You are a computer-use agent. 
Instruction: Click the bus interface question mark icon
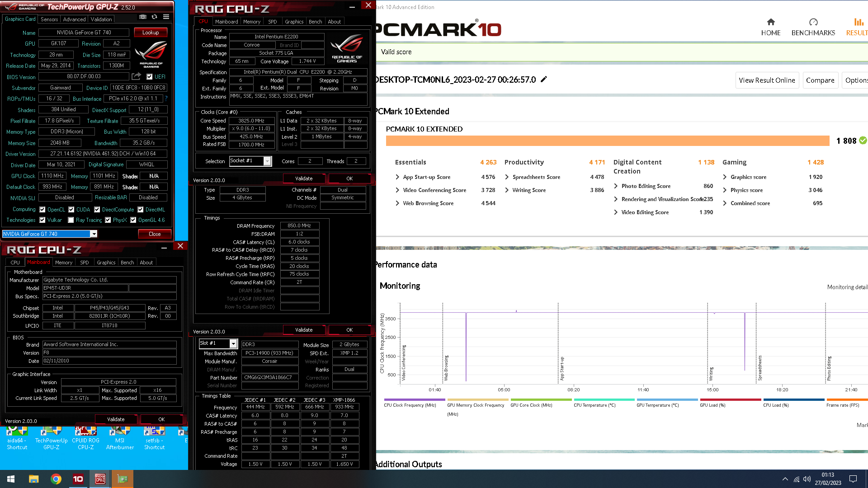[x=166, y=99]
